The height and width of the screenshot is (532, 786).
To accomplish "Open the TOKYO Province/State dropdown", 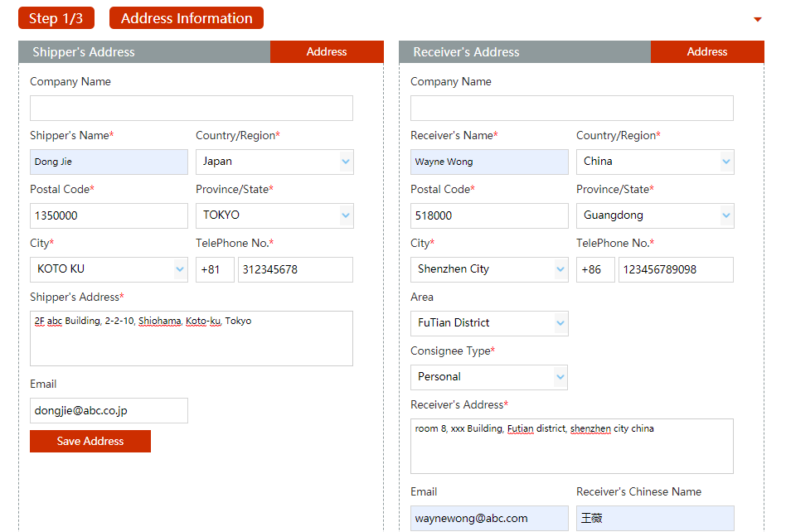I will point(274,215).
